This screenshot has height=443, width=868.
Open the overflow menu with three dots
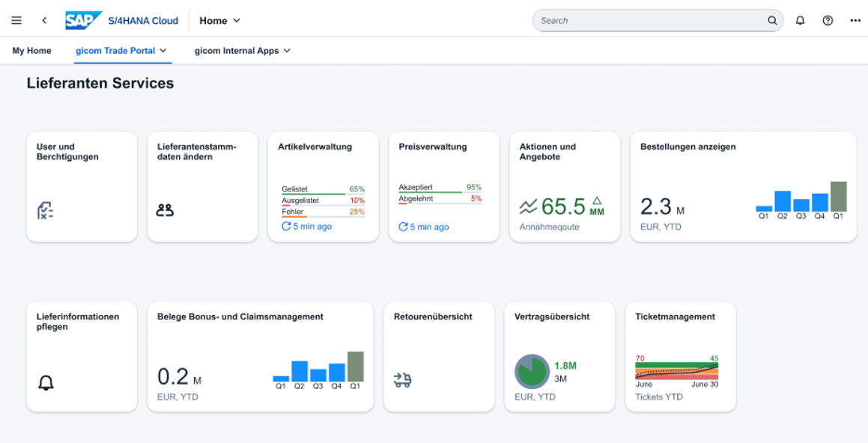(x=855, y=20)
